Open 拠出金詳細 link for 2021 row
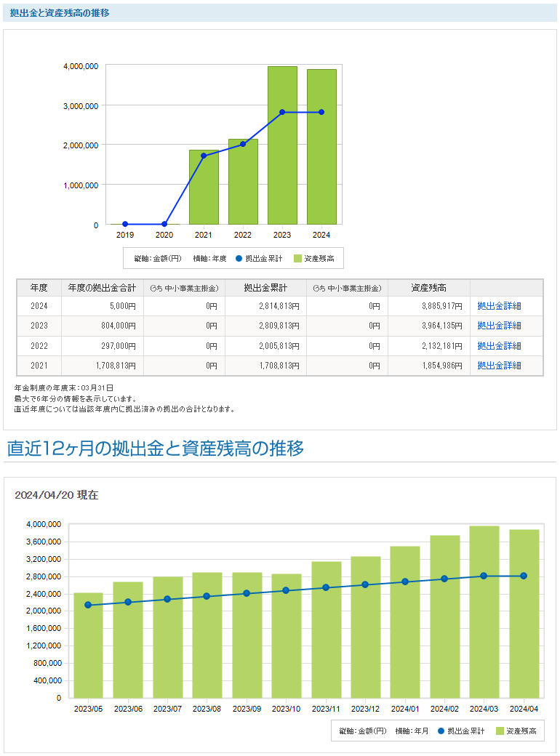 pos(499,366)
